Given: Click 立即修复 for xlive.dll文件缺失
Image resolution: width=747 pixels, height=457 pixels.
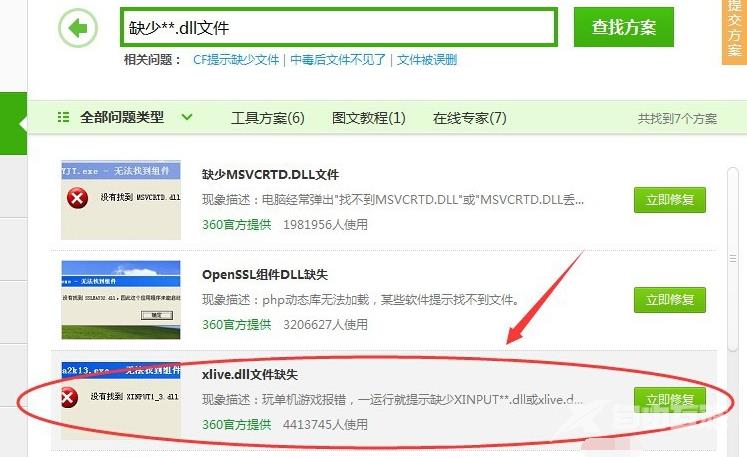Looking at the screenshot, I should (670, 400).
